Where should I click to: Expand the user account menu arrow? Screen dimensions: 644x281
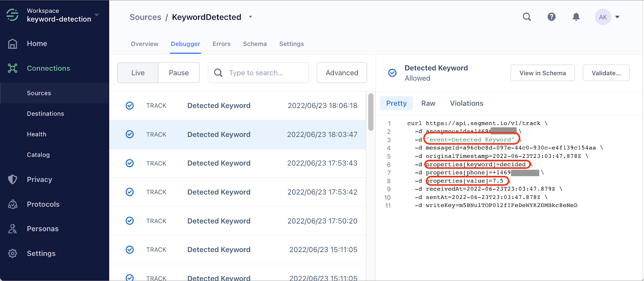point(617,17)
